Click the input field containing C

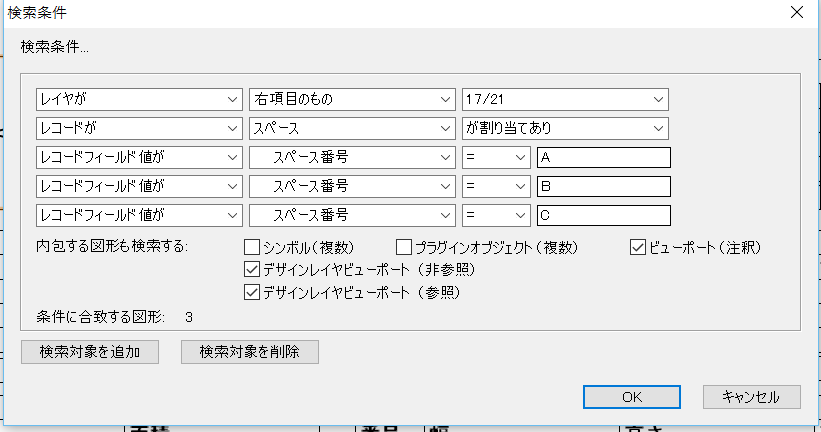coord(603,215)
